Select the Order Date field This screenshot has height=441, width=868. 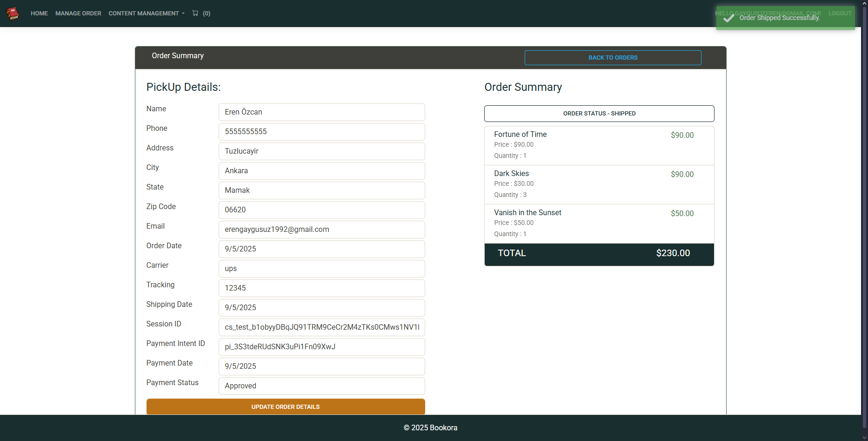pyautogui.click(x=322, y=249)
